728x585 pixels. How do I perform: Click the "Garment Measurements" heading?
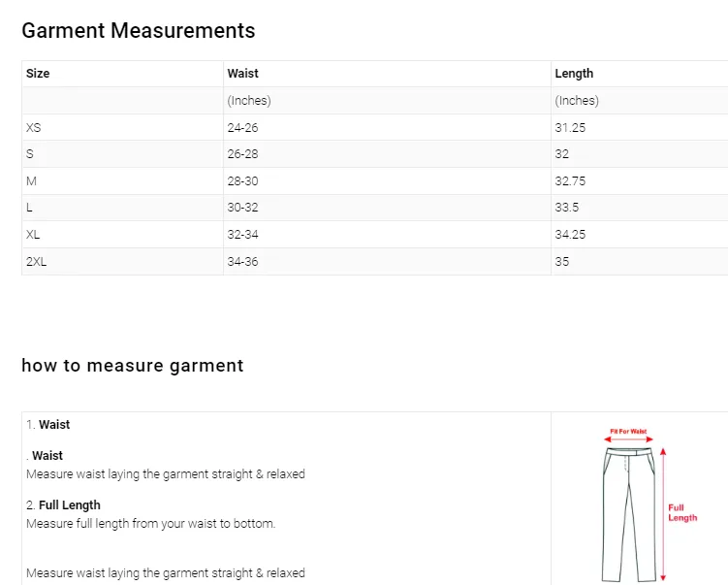(138, 30)
